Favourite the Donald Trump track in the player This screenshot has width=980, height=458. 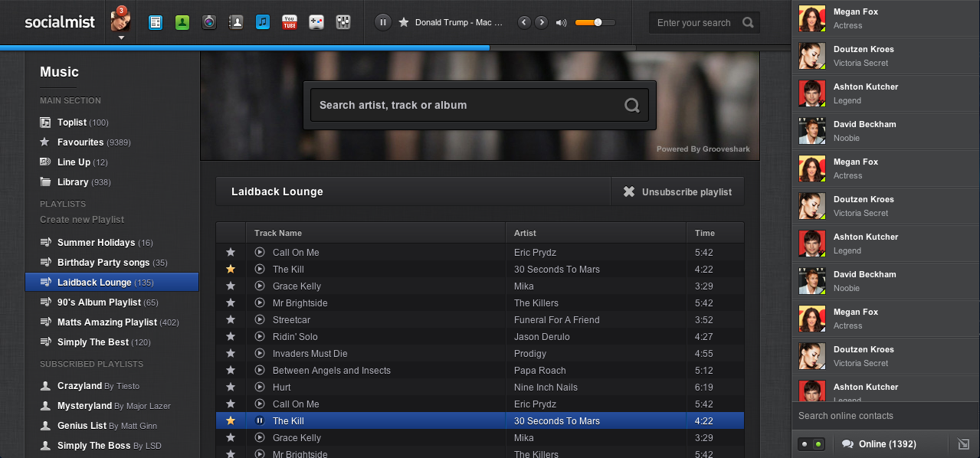point(404,22)
